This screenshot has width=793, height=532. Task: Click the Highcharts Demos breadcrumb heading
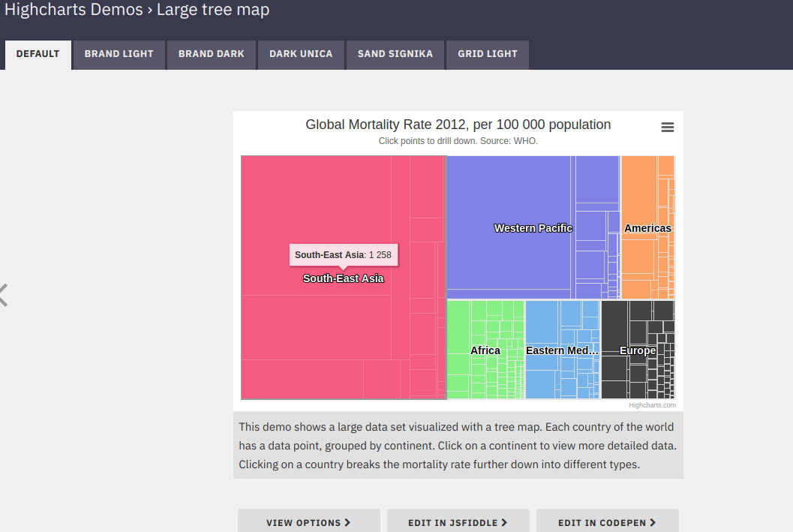(74, 10)
